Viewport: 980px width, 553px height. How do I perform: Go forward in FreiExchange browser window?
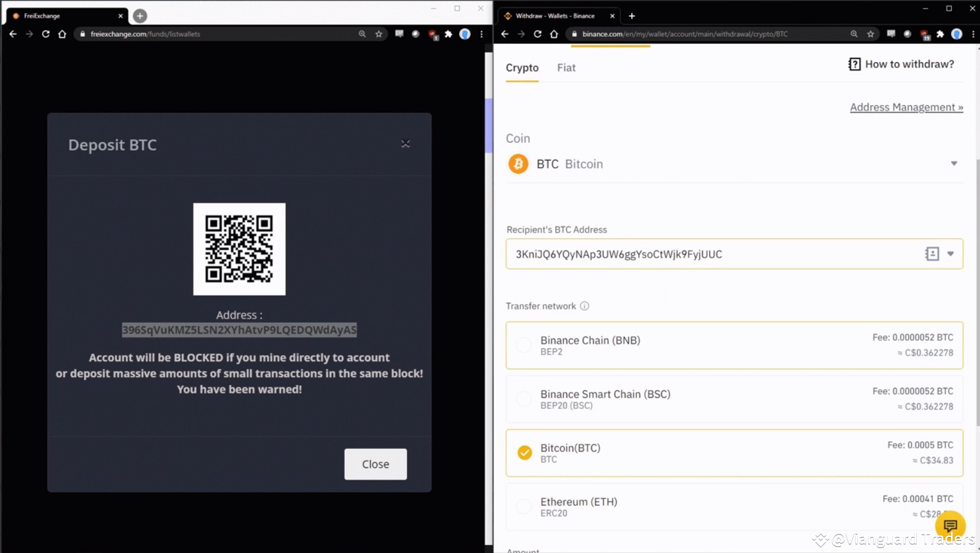[x=29, y=34]
